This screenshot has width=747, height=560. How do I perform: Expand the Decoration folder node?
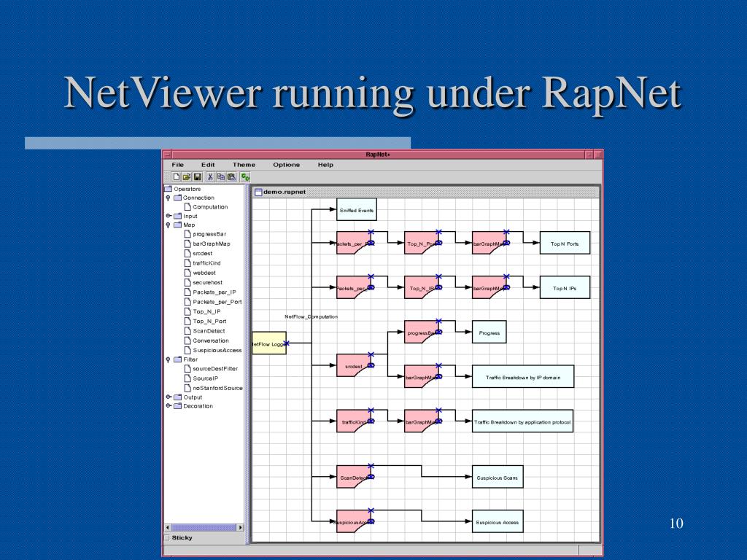[x=168, y=406]
